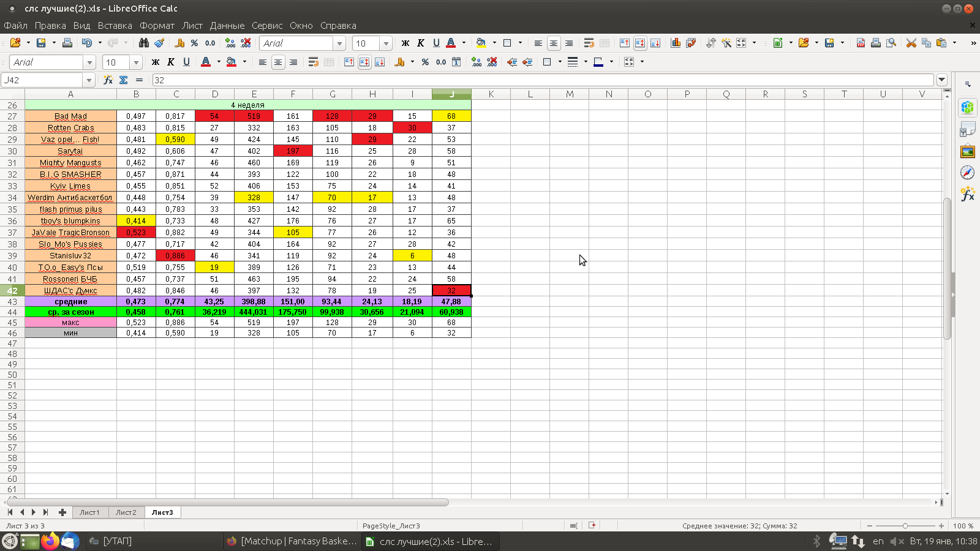Screen dimensions: 980x551
Task: Open the sidebar Navigator compass icon
Action: point(968,173)
